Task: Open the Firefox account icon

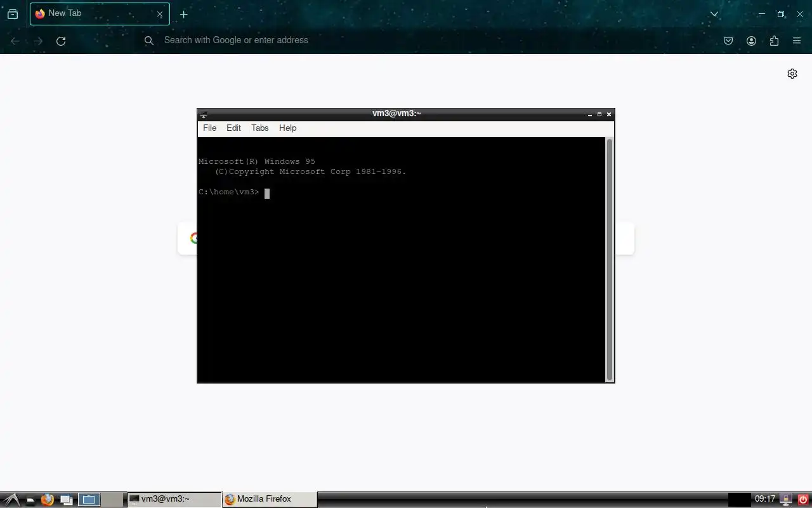Action: pyautogui.click(x=751, y=41)
